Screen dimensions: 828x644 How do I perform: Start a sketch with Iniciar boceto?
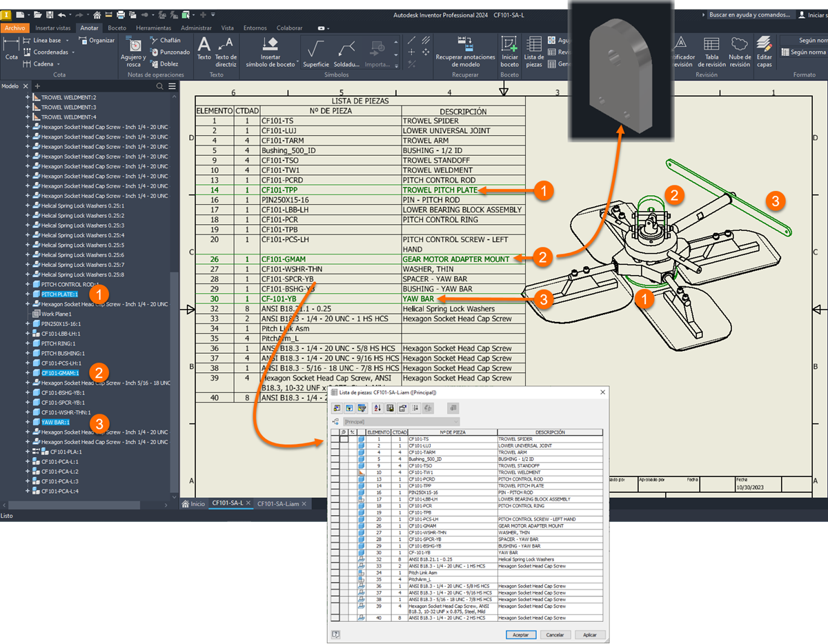click(x=509, y=52)
